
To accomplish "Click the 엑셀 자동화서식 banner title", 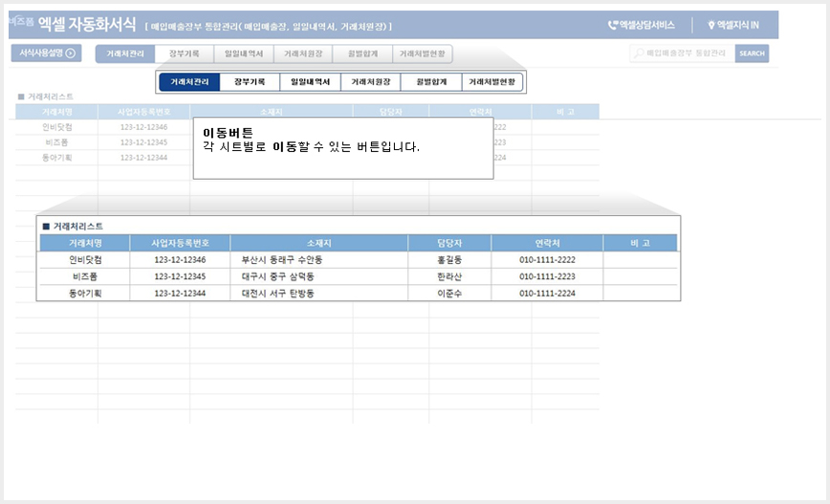I will 87,24.
